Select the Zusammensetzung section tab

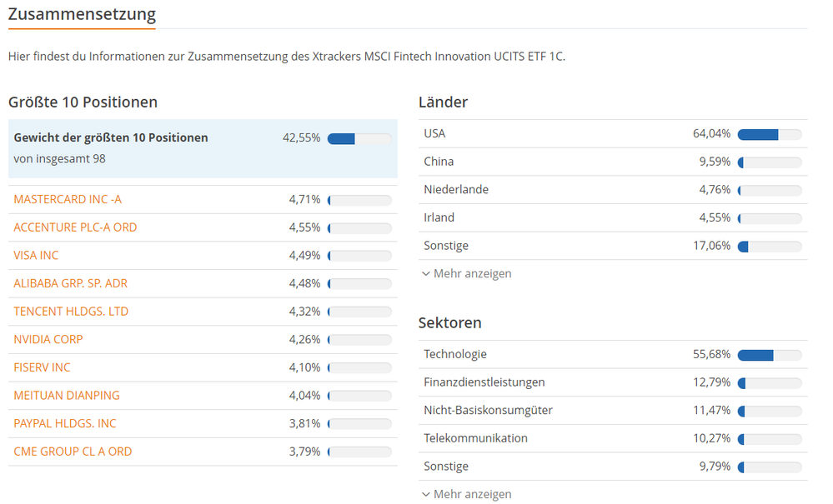[81, 15]
